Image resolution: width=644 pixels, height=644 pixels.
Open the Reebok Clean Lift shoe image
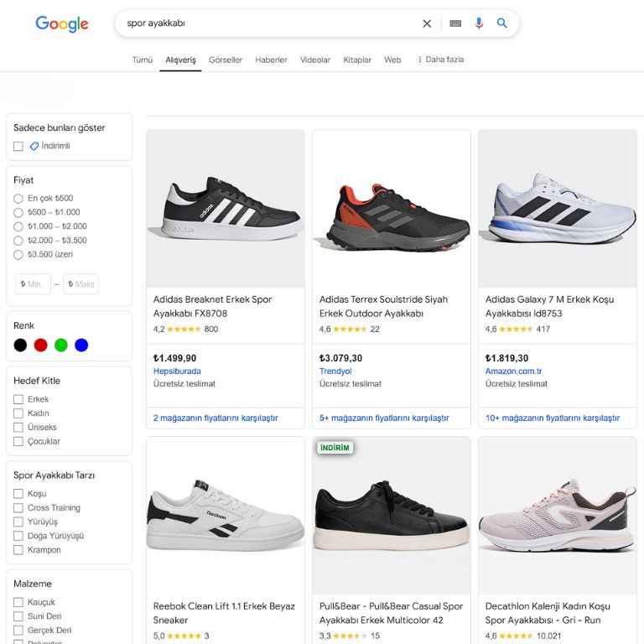(x=226, y=516)
